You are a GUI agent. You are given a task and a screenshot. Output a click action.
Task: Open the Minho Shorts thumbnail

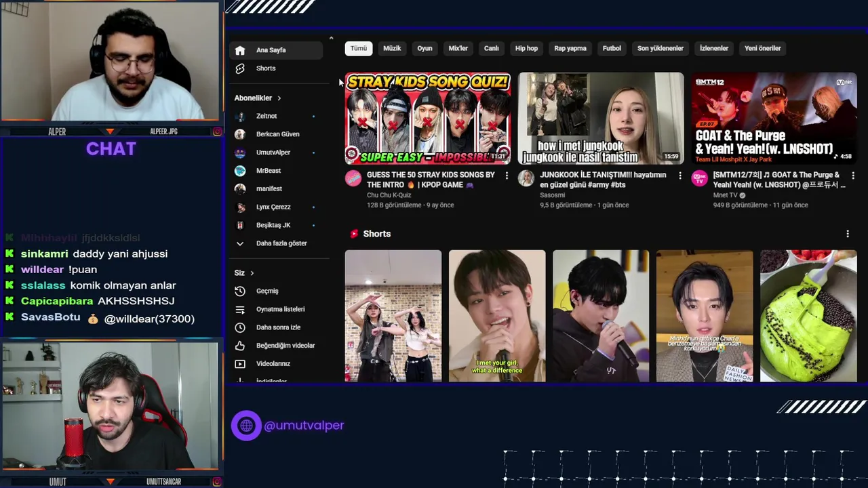(705, 316)
